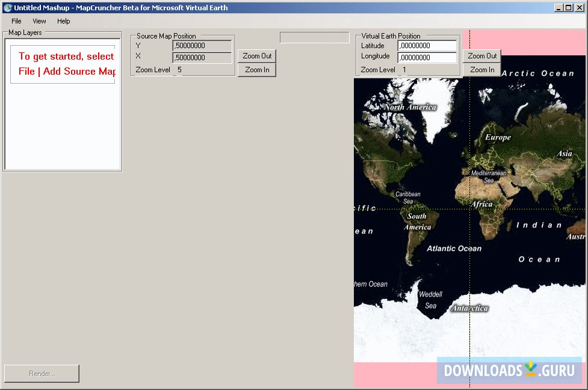Click Zoom In under Source Map Position

[x=257, y=69]
